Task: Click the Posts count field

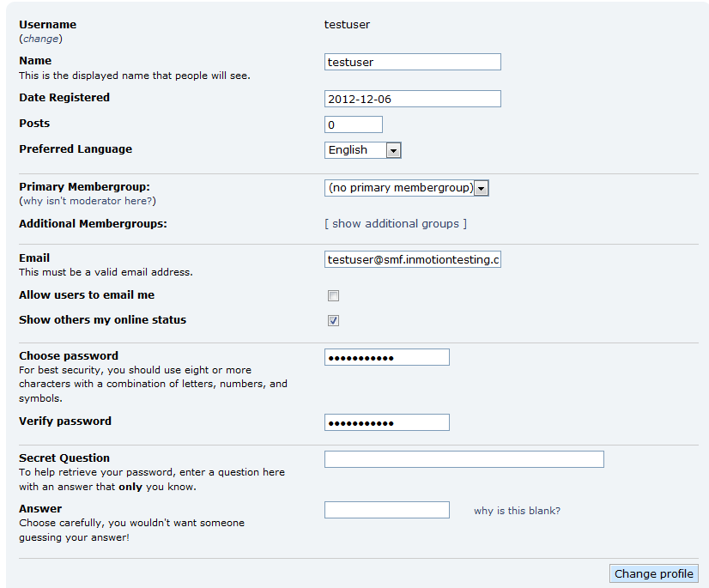Action: [353, 125]
